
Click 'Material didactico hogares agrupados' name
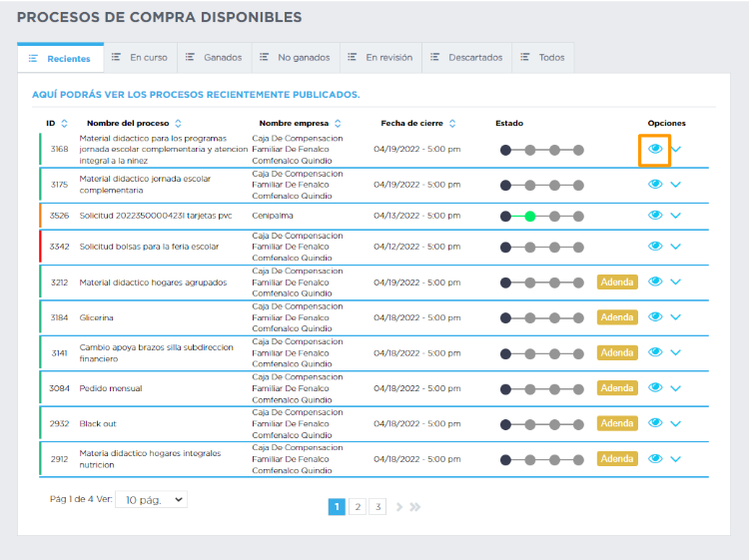pos(153,282)
